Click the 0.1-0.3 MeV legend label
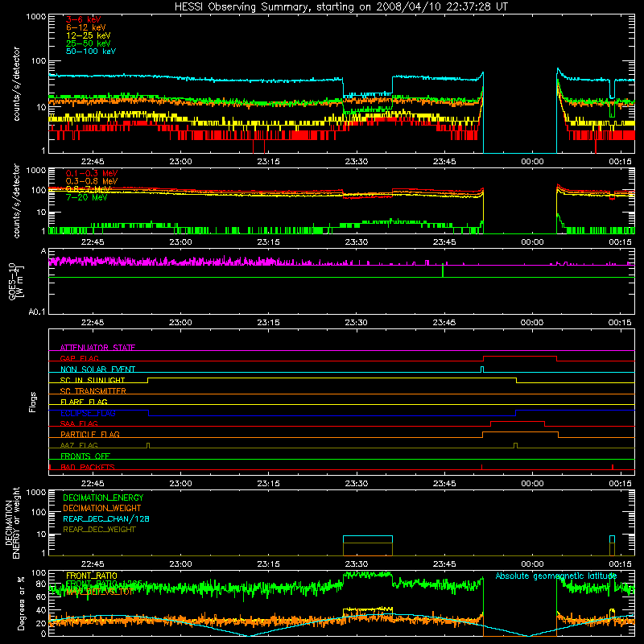 (92, 173)
